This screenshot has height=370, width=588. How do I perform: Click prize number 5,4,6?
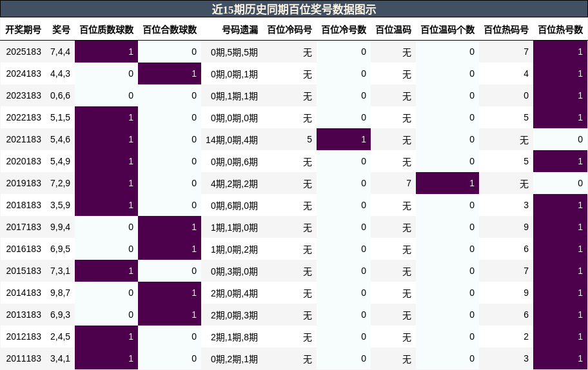(x=61, y=140)
